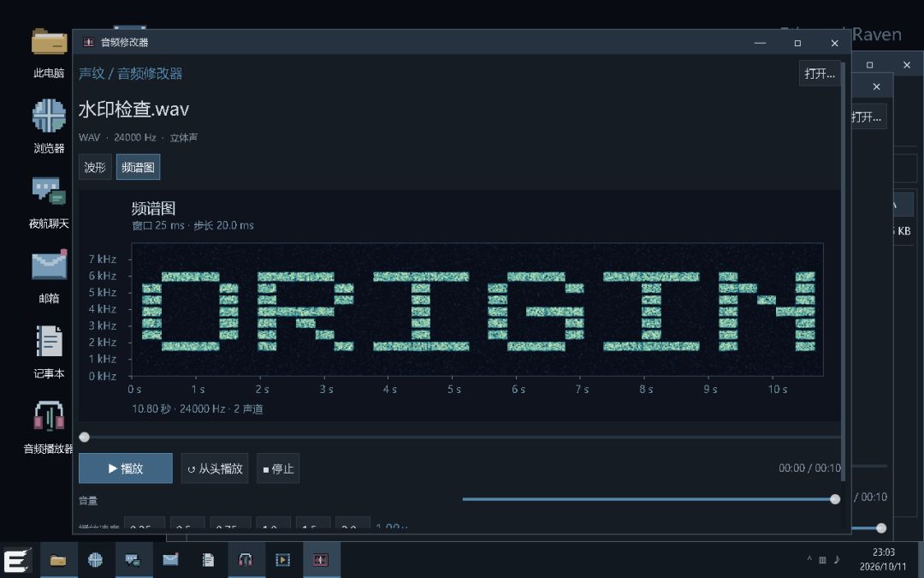This screenshot has height=578, width=924.
Task: Click the text 窗口 25 ms · 步长 20.0 ms
Action: coord(192,225)
